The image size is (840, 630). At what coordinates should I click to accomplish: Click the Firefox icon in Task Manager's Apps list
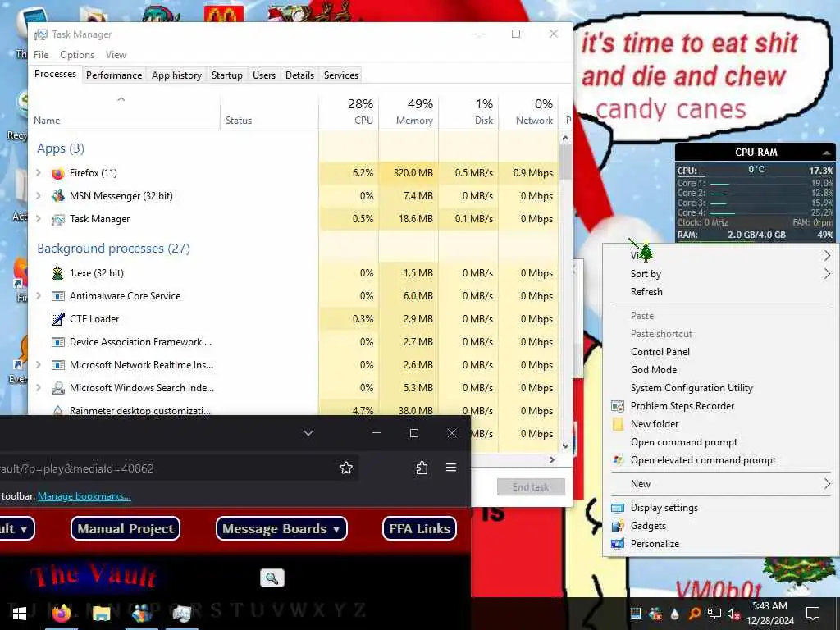[58, 173]
